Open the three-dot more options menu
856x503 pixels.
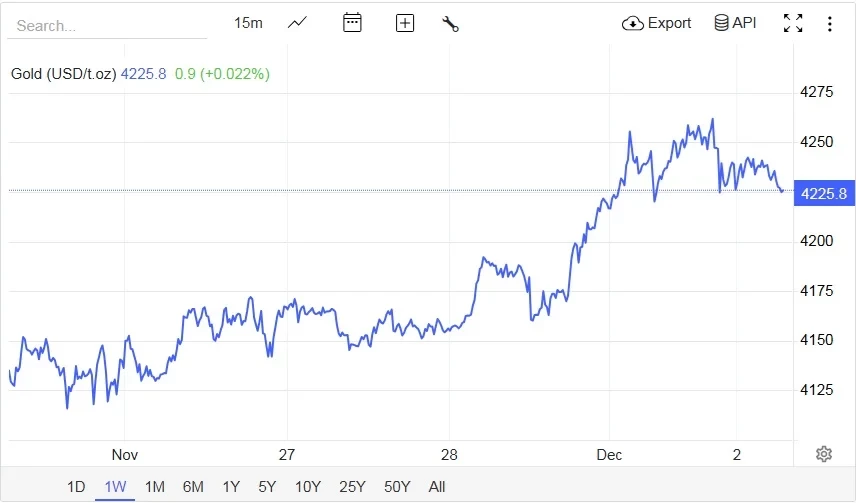(830, 23)
